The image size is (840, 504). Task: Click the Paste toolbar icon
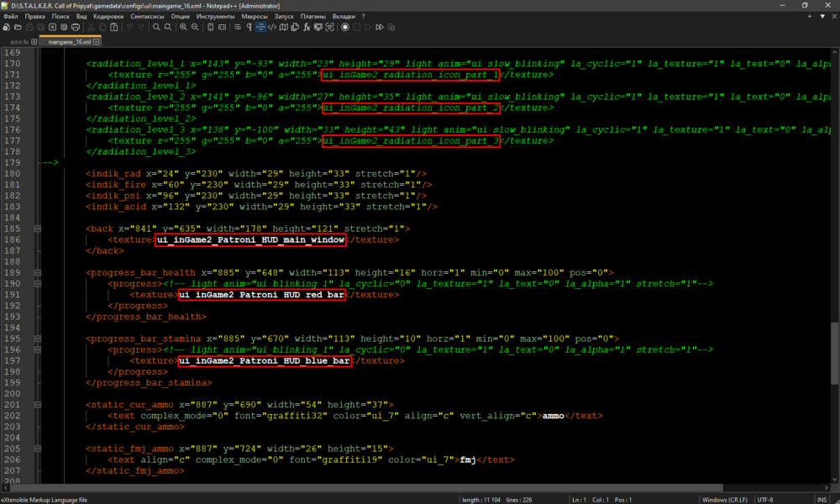pos(114,28)
